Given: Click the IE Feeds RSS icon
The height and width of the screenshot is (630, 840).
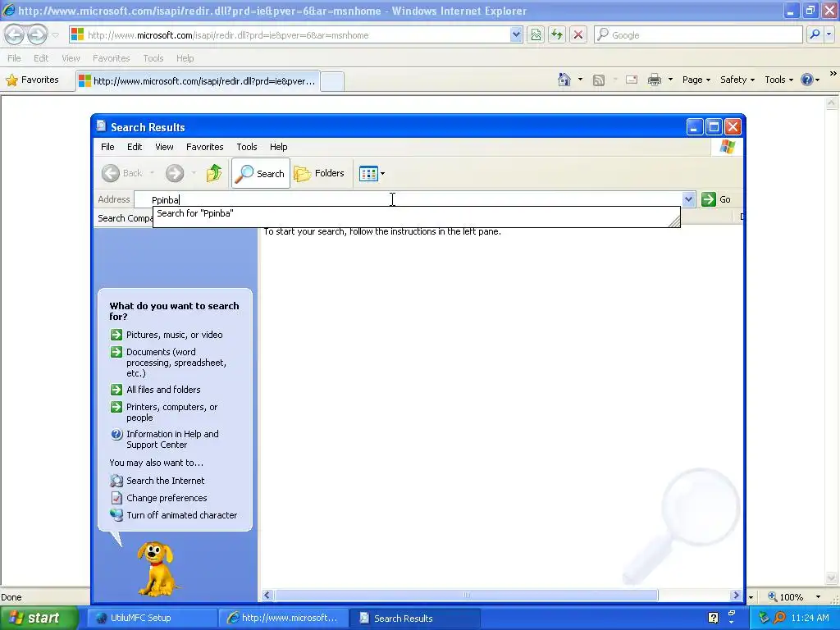Looking at the screenshot, I should tap(599, 80).
